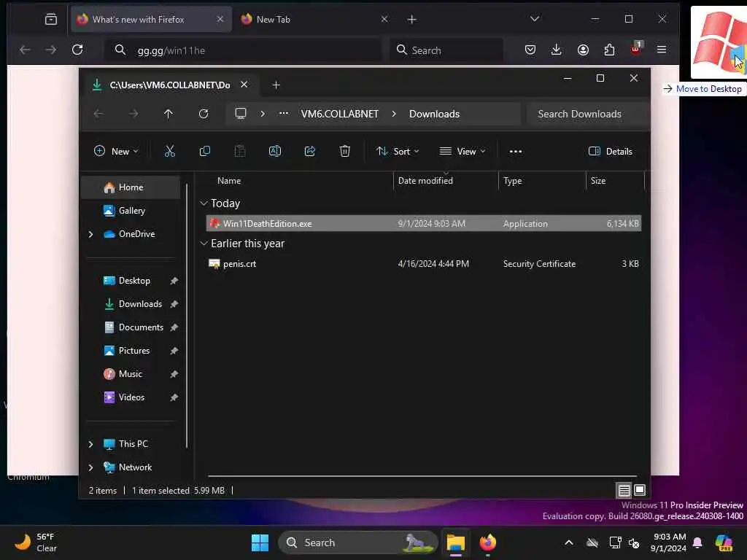
Task: Click the Share icon in Explorer toolbar
Action: (309, 152)
